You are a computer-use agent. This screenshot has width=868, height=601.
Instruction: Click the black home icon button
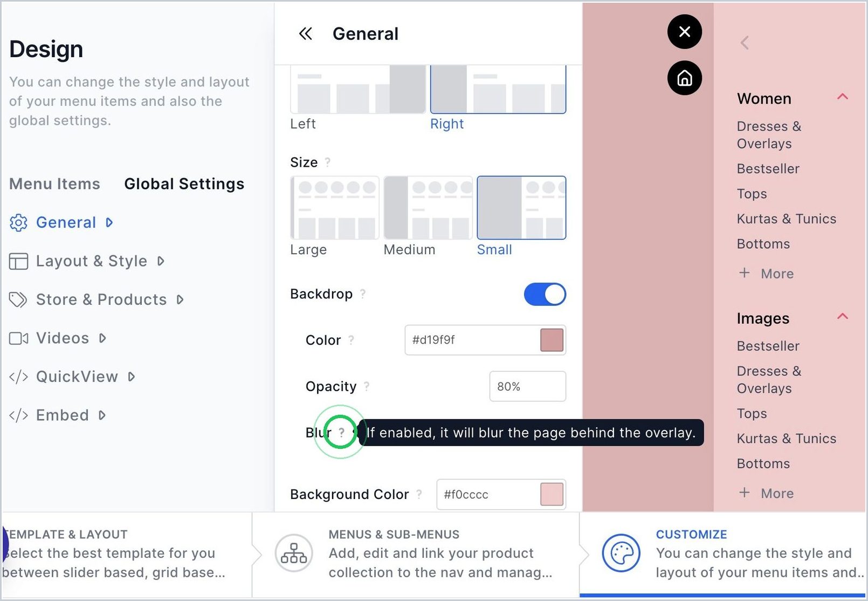(684, 78)
